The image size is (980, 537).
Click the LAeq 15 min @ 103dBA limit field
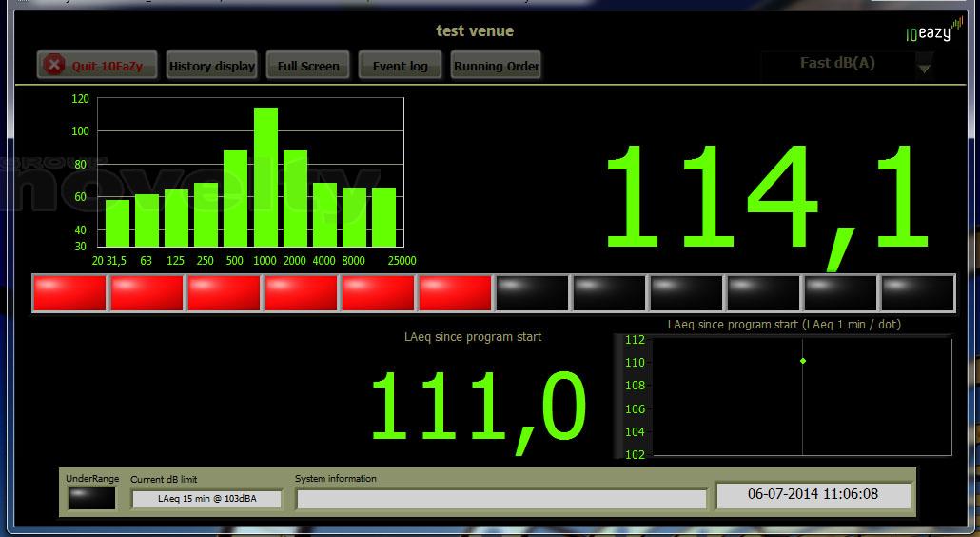point(206,499)
